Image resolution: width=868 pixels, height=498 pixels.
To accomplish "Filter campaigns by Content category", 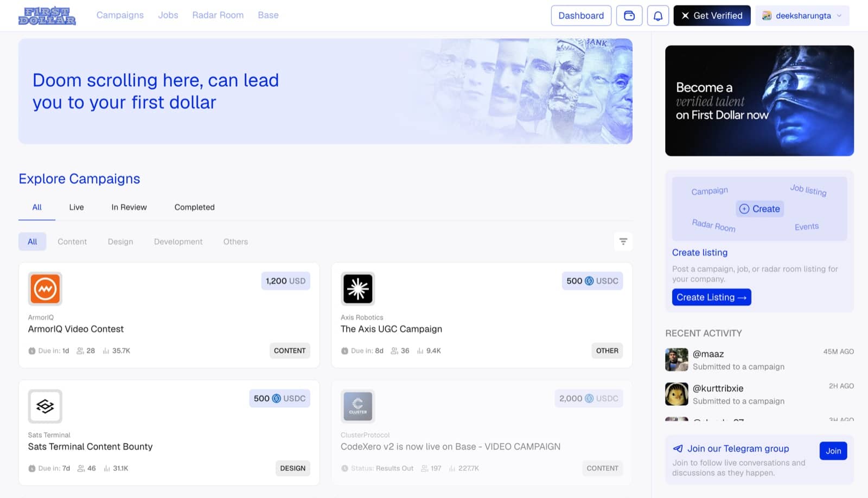I will click(x=72, y=241).
